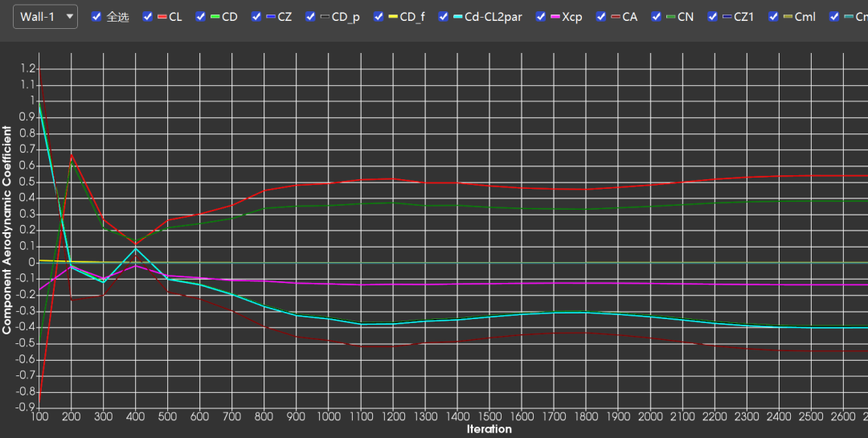Toggle the Cml series checkbox
Viewport: 868px width, 438px height.
[x=773, y=17]
